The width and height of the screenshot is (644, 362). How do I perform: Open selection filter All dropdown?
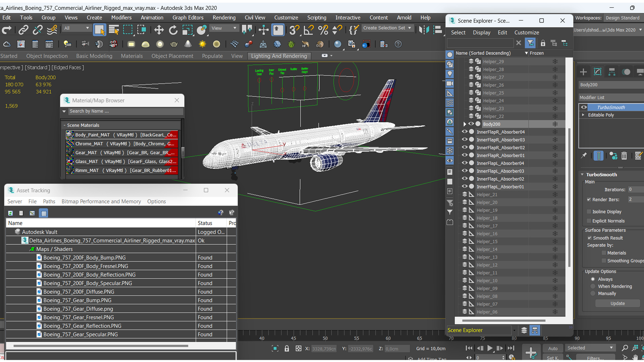(x=76, y=28)
